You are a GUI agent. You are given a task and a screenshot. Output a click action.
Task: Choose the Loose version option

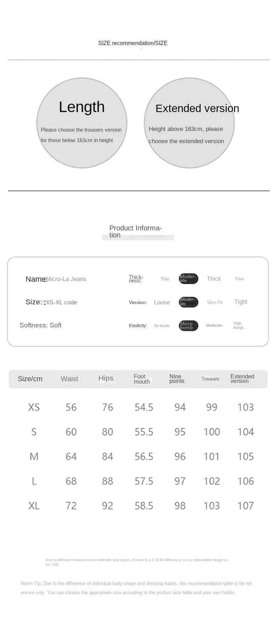tap(162, 302)
